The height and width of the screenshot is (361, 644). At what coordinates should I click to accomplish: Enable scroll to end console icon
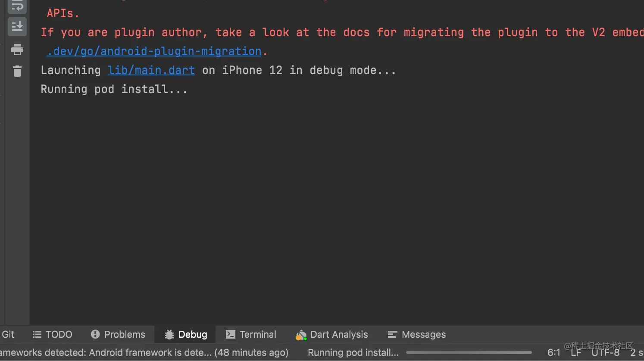coord(17,27)
